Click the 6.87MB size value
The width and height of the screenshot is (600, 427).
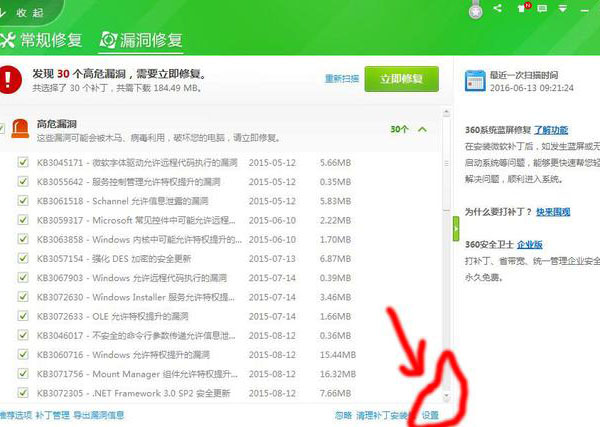(336, 259)
